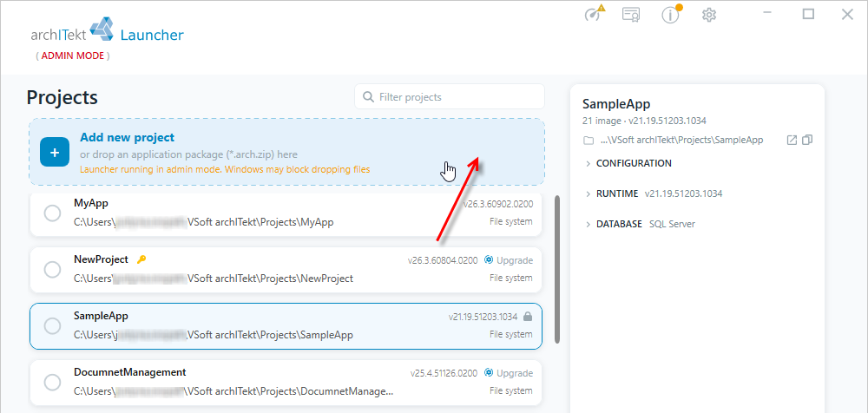Image resolution: width=868 pixels, height=413 pixels.
Task: Click the ADMIN MODE label
Action: tap(73, 56)
